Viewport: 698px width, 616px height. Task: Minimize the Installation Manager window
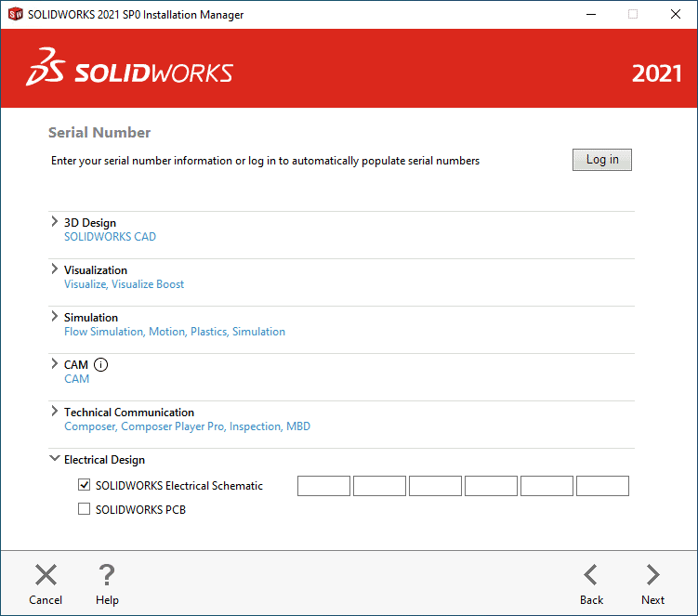pyautogui.click(x=591, y=14)
